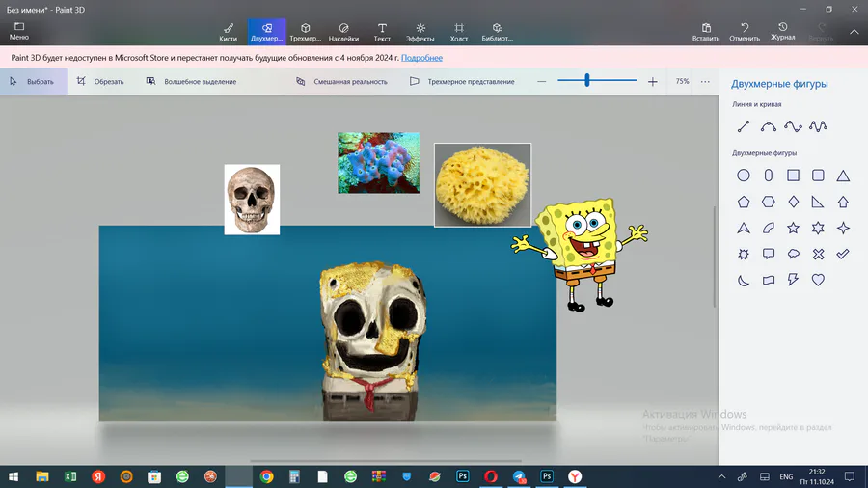Select the yellow sea sponge image

pyautogui.click(x=483, y=185)
